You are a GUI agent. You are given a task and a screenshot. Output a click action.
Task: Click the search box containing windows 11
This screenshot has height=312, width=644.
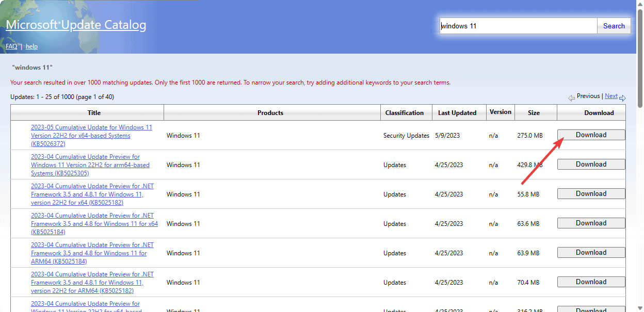[x=518, y=26]
